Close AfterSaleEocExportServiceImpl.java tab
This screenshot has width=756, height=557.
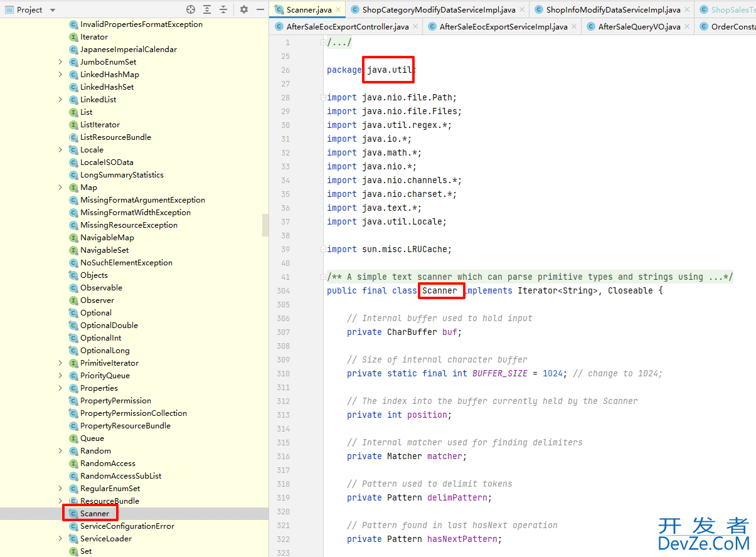click(574, 26)
